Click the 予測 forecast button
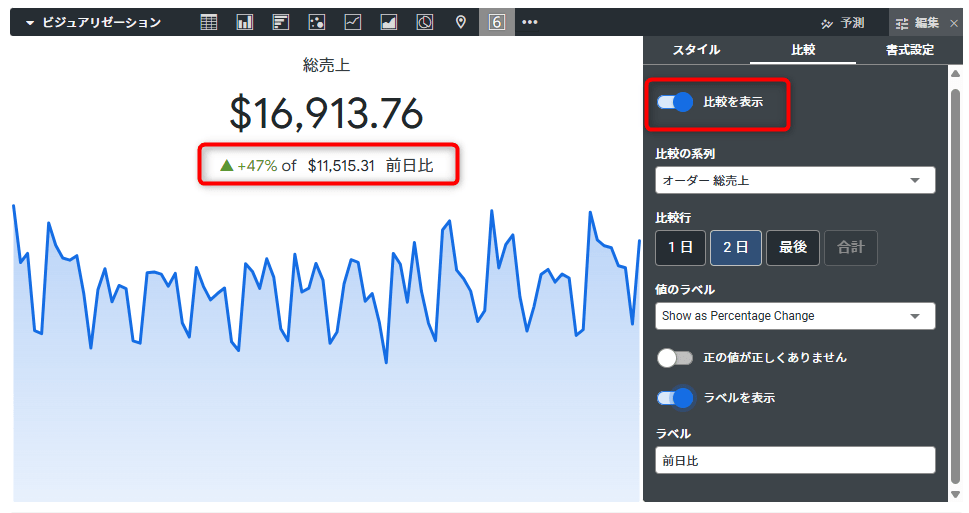The image size is (969, 513). tap(842, 23)
